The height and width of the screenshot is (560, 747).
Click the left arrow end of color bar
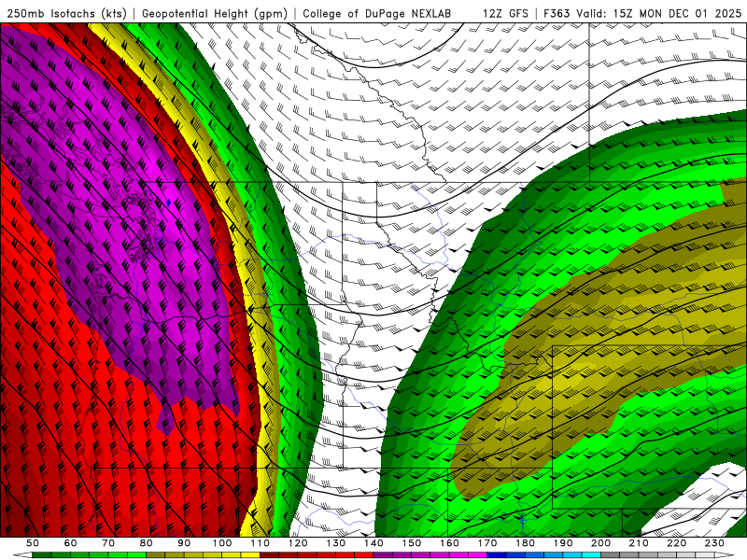[x=22, y=555]
